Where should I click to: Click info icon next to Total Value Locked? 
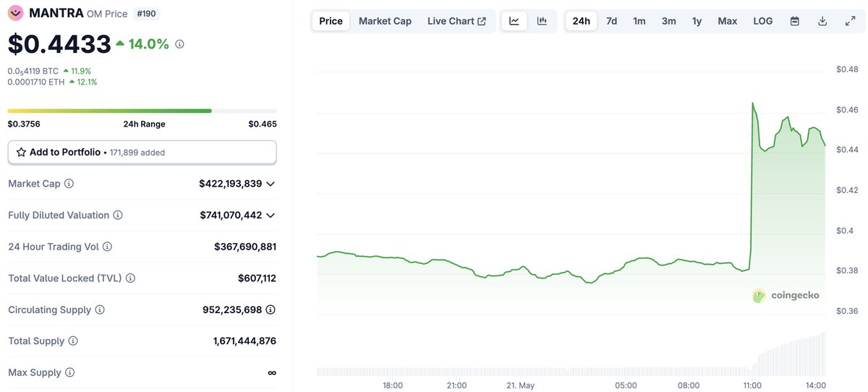tap(130, 278)
